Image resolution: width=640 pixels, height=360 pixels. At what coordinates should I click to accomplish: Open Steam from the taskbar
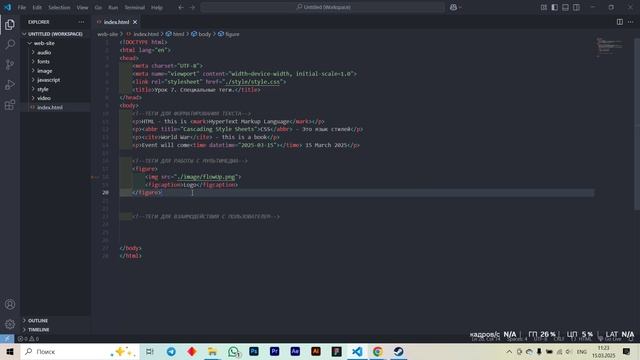pyautogui.click(x=398, y=351)
